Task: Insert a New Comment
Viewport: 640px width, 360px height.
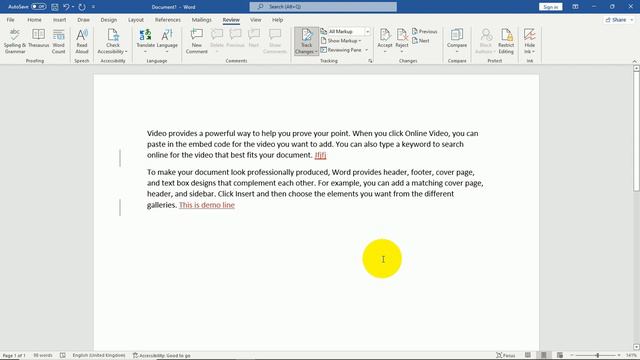Action: pos(197,41)
